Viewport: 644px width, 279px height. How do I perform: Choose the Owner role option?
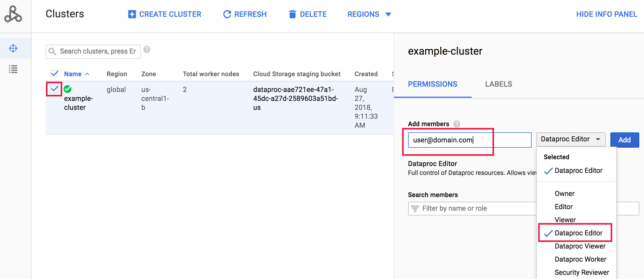coord(564,194)
